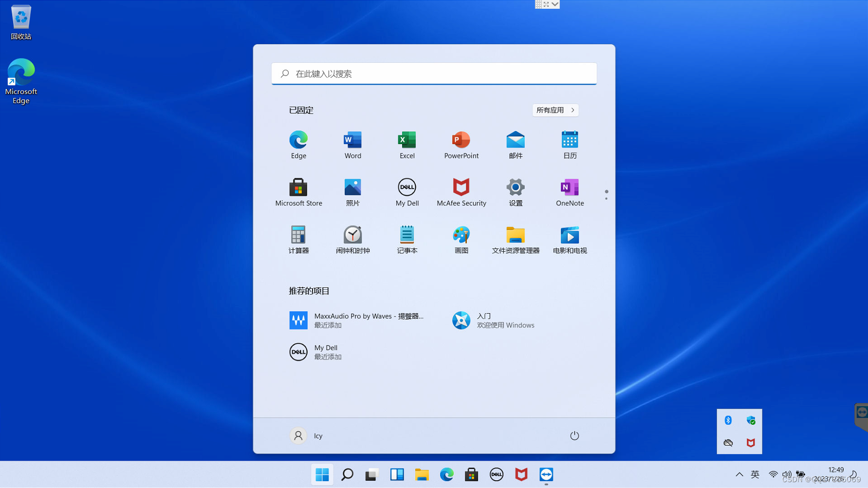Click the 所有应用 all apps button
This screenshot has height=488, width=868.
(x=555, y=110)
